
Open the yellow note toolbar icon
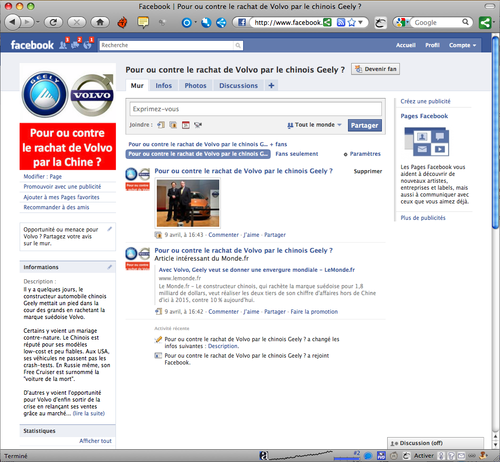[x=143, y=22]
